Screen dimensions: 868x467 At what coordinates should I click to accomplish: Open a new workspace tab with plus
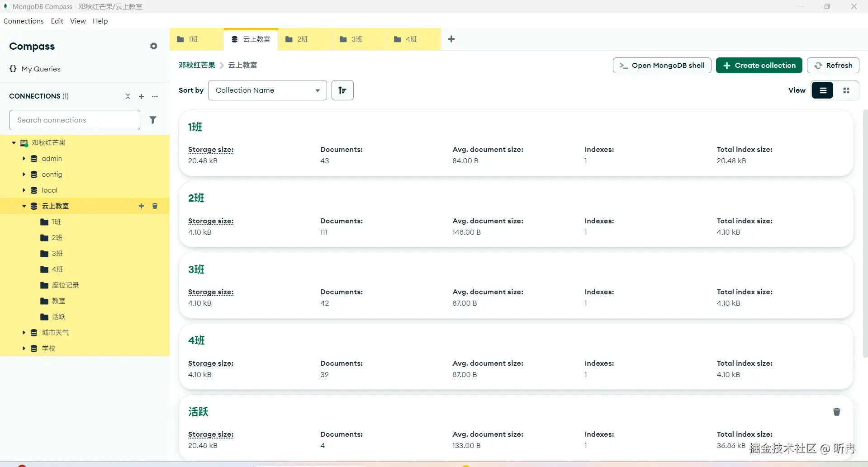(x=451, y=39)
